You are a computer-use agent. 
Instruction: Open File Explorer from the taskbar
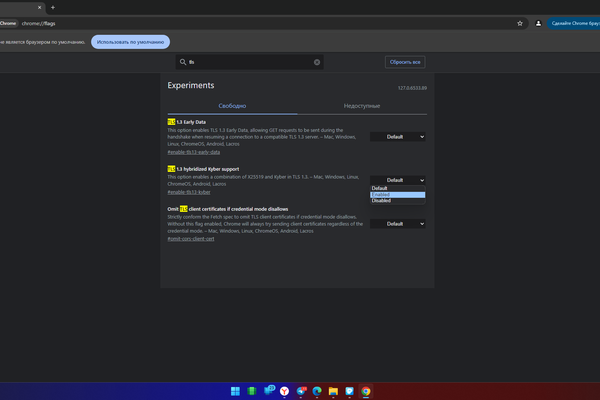(x=333, y=391)
